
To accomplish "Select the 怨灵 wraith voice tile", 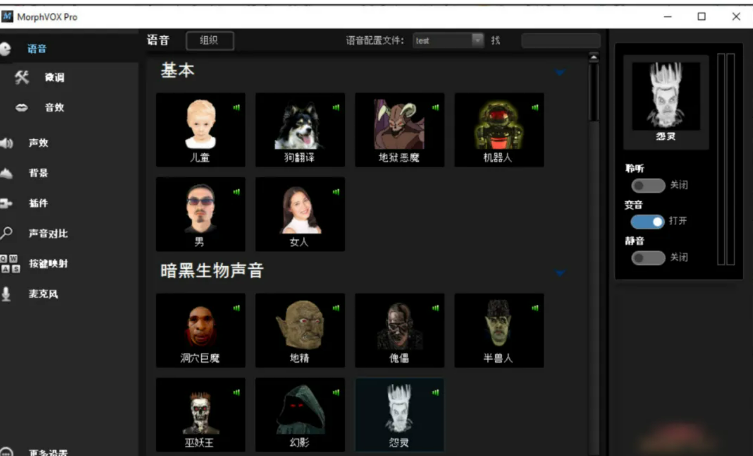I will (x=400, y=415).
